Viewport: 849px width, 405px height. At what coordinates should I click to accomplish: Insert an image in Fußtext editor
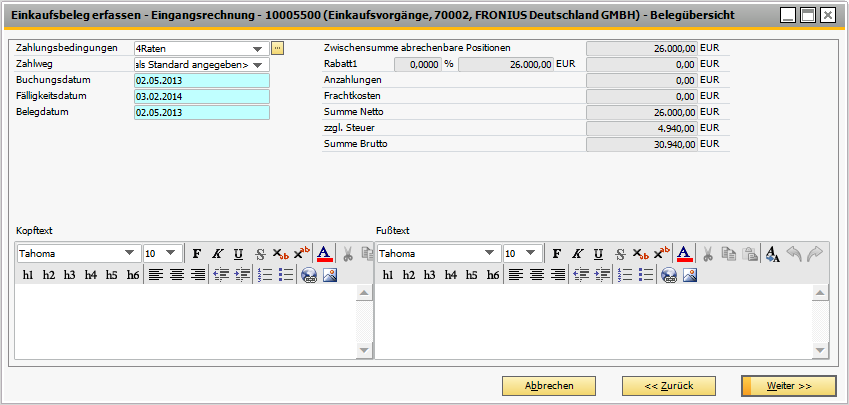[x=689, y=275]
